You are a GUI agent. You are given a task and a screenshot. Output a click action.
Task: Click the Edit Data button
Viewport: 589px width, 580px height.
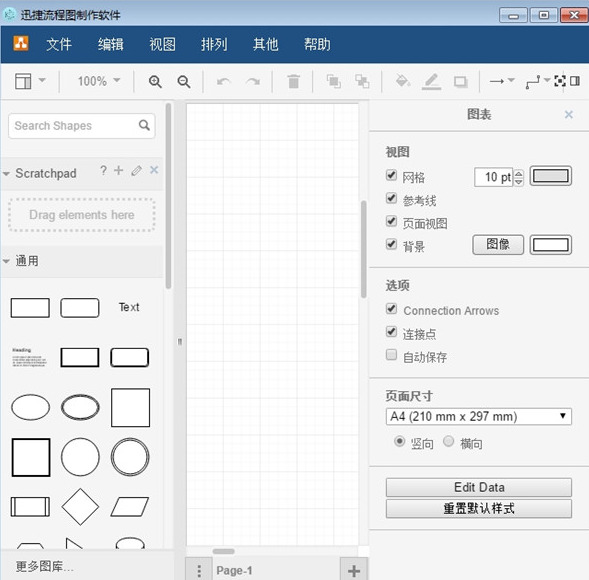[479, 487]
